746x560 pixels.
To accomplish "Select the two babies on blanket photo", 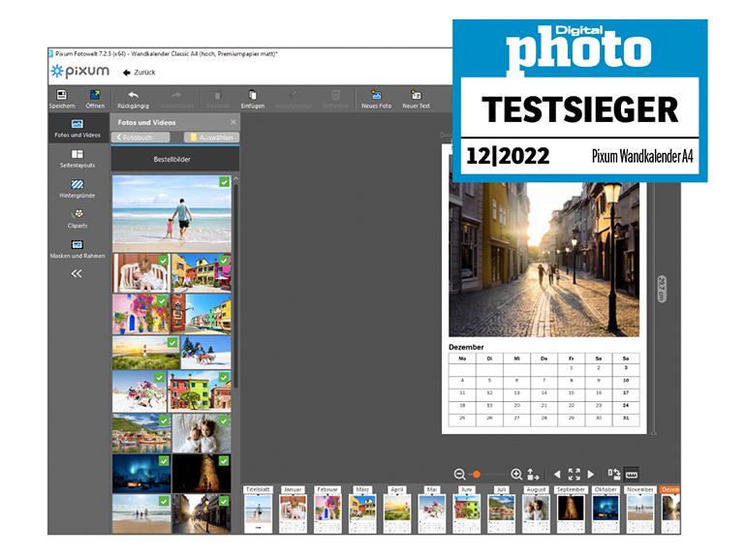I will pos(202,433).
